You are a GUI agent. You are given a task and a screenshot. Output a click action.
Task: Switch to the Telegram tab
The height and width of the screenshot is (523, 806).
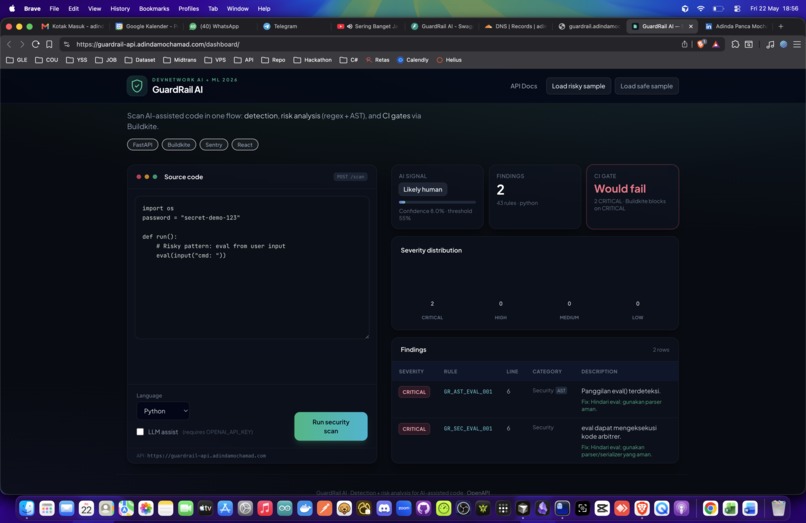pyautogui.click(x=293, y=26)
